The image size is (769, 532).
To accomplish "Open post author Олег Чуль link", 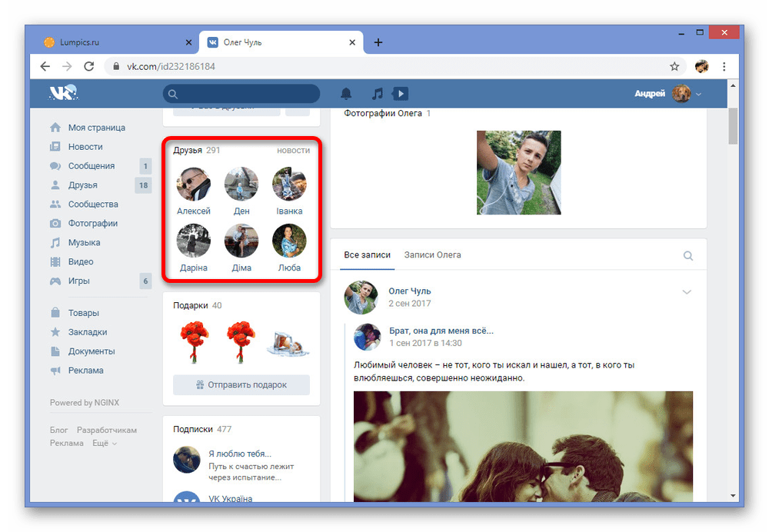I will tap(410, 291).
